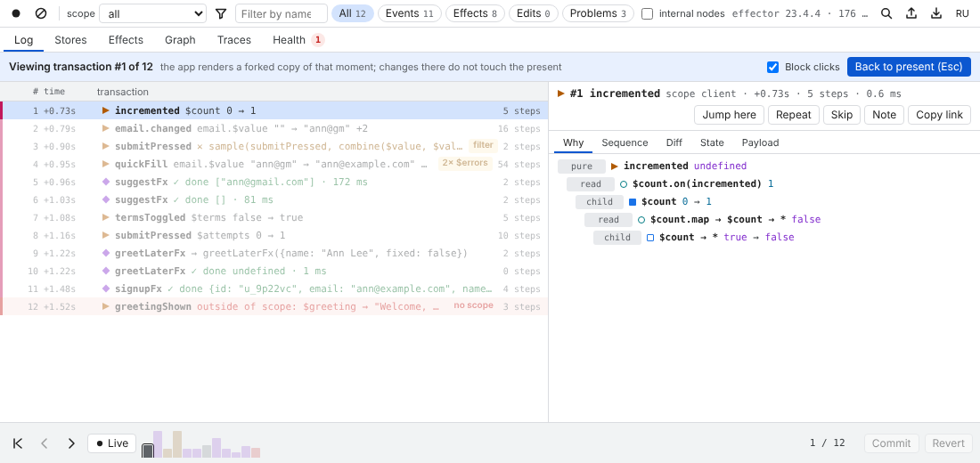Click effect diamond icon of row 5 suggestFx
This screenshot has height=463, width=980.
click(106, 182)
